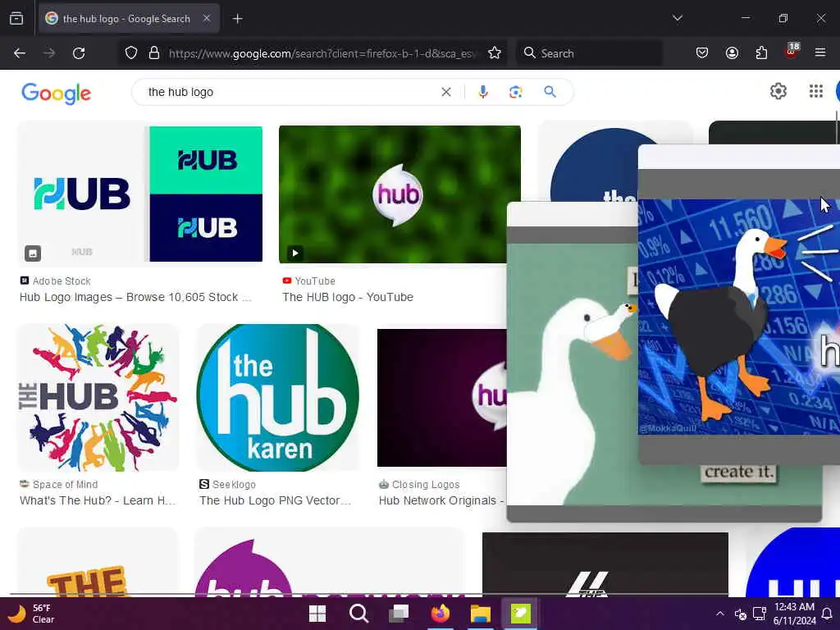Click the site security padlock icon
The width and height of the screenshot is (840, 630).
click(x=154, y=53)
